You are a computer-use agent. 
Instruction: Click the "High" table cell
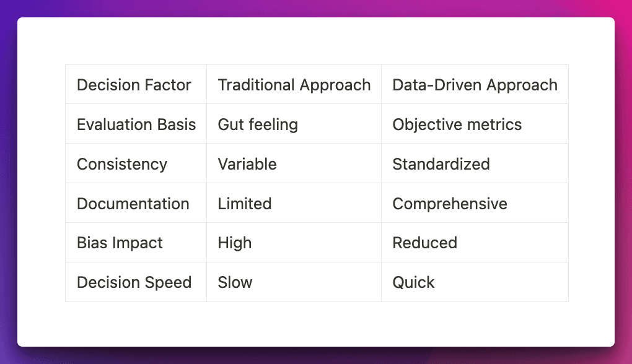click(235, 243)
